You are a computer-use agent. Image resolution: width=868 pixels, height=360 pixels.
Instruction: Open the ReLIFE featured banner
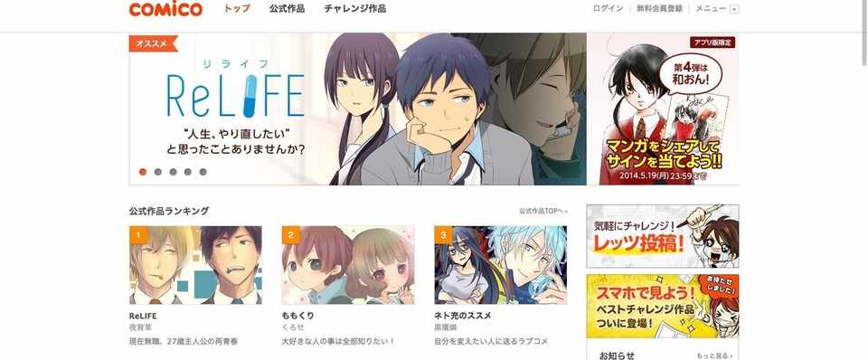pos(358,109)
